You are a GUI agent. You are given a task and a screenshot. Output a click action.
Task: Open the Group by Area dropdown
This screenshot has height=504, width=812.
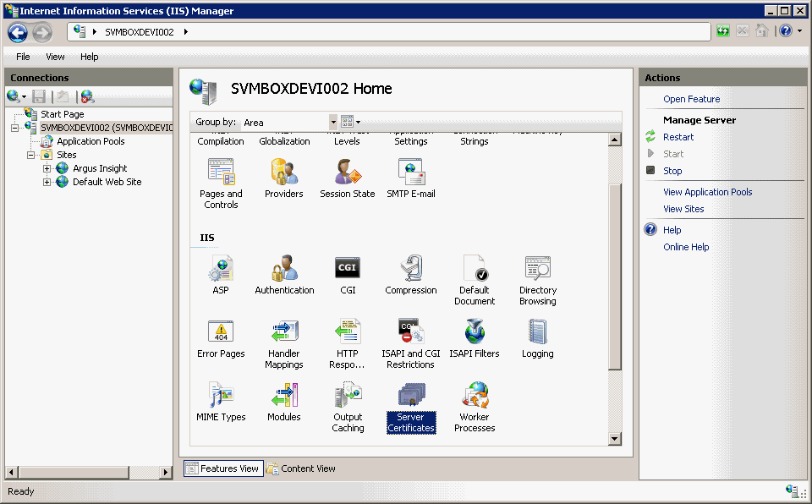tap(333, 123)
